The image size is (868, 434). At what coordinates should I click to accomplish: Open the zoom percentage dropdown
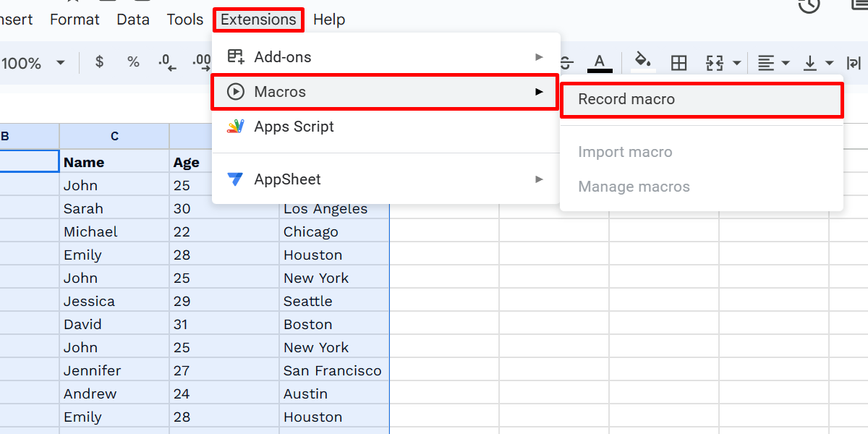coord(33,63)
